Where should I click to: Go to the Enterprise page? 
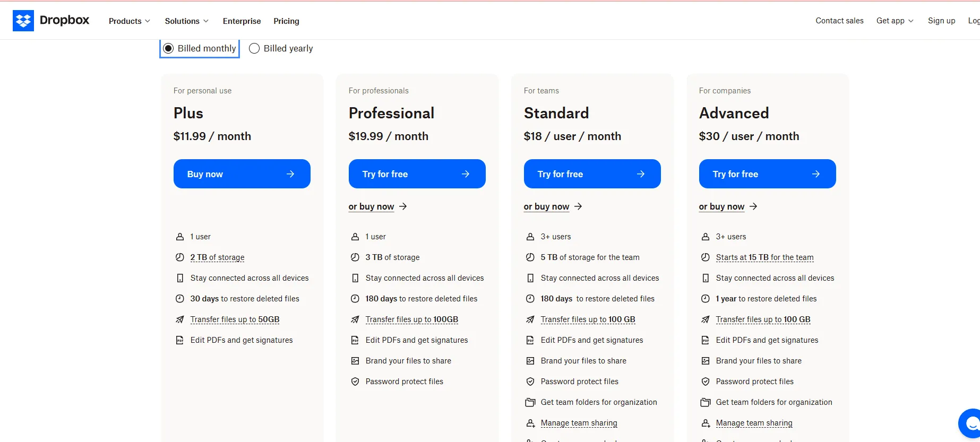(x=242, y=21)
